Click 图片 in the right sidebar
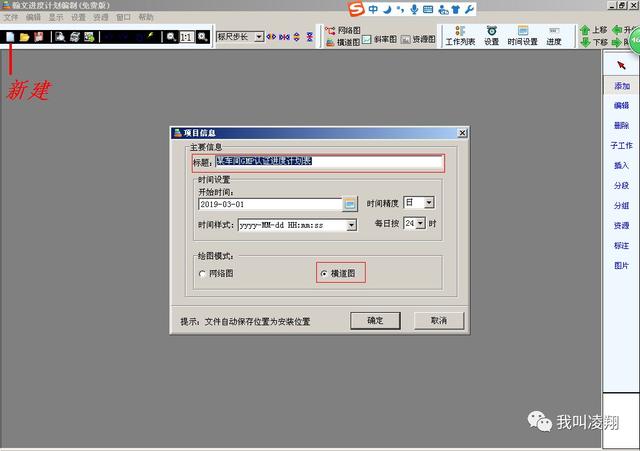Viewport: 640px width, 451px height. coord(622,266)
